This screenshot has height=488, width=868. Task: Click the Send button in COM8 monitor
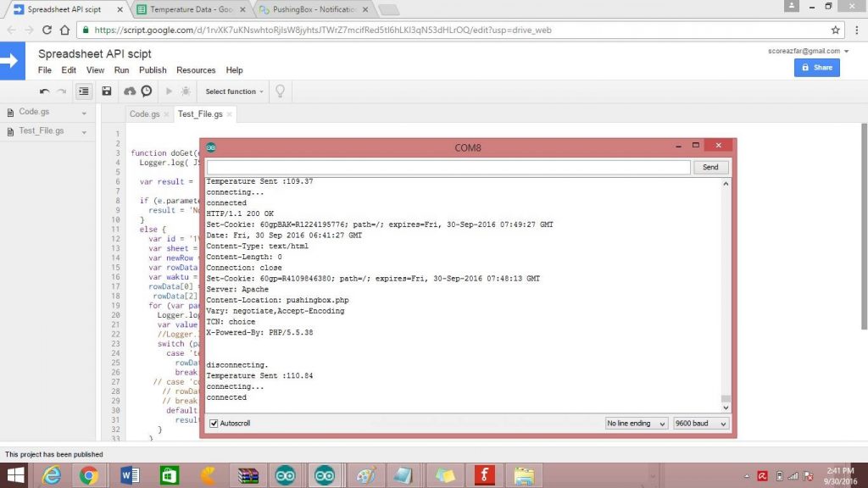pos(710,167)
